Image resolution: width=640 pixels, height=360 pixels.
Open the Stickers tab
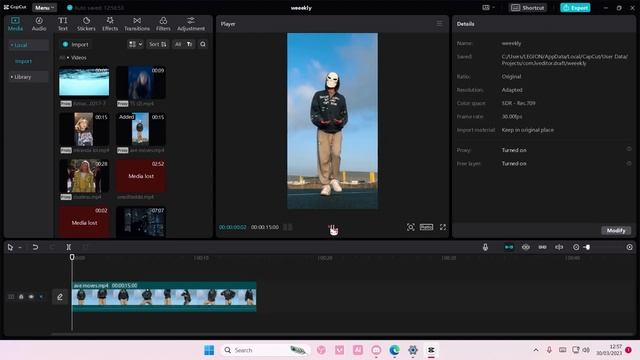click(x=86, y=24)
